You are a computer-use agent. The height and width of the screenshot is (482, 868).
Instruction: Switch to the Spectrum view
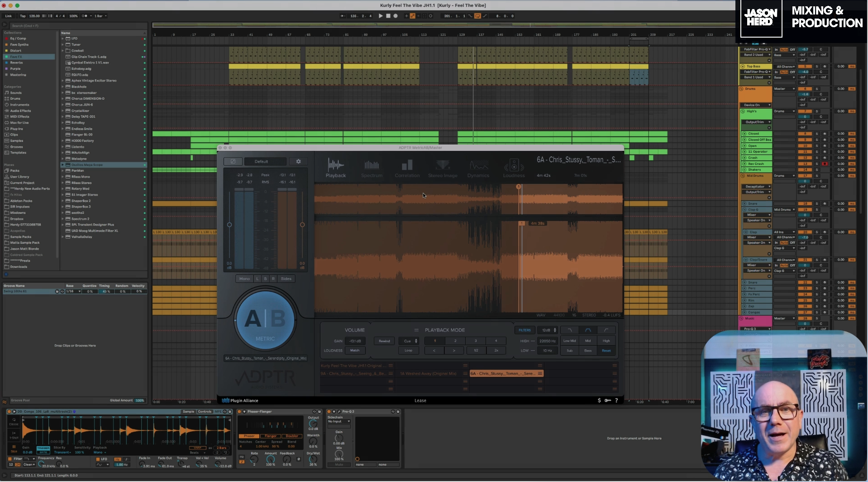click(372, 168)
